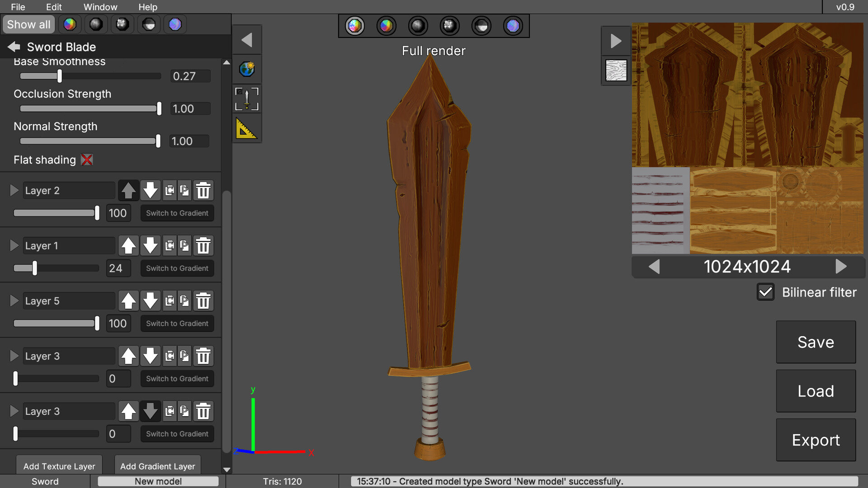Select the Full render view sphere
This screenshot has width=868, height=488.
tap(355, 26)
